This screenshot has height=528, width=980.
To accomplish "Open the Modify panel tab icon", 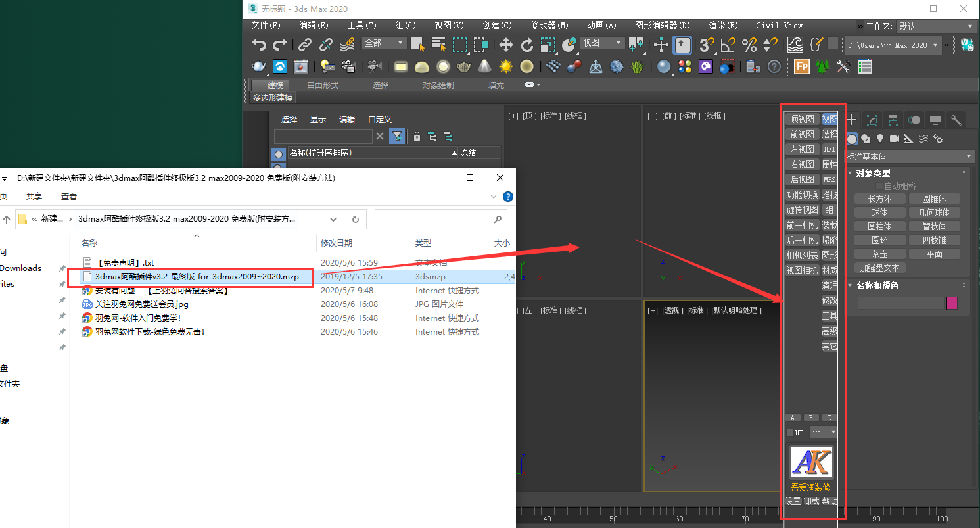I will point(872,120).
